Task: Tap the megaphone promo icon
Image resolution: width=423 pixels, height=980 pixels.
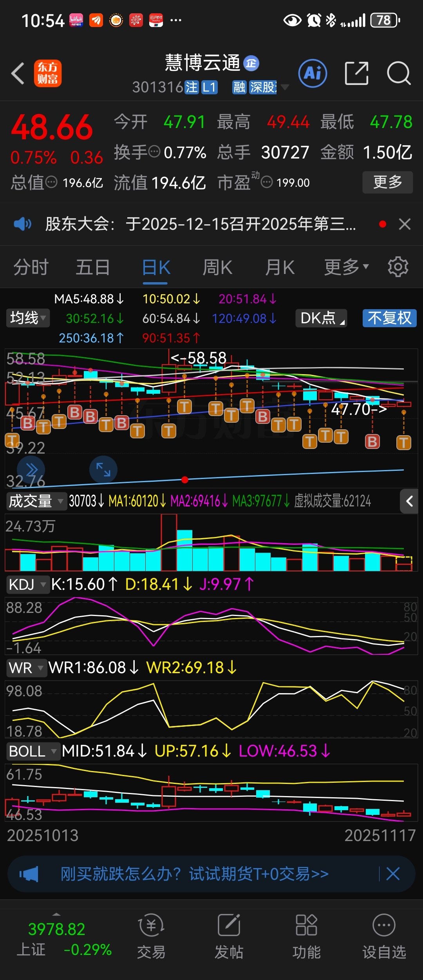Action: [x=29, y=874]
